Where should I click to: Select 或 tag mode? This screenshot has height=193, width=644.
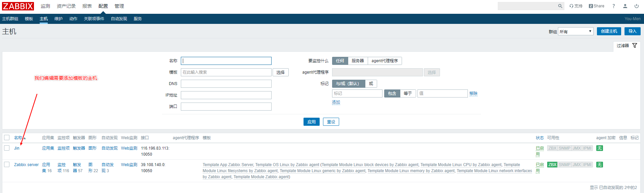[371, 84]
